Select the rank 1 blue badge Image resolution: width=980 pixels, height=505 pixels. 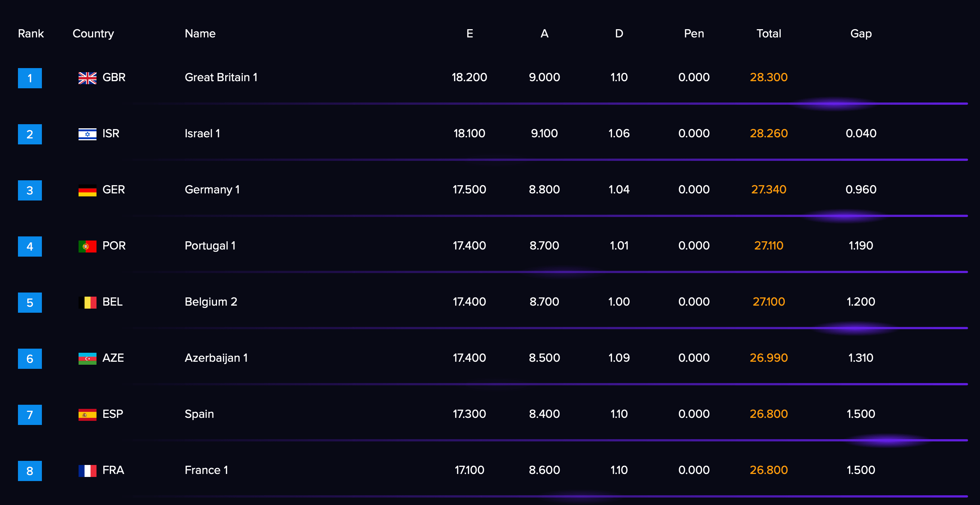(30, 78)
